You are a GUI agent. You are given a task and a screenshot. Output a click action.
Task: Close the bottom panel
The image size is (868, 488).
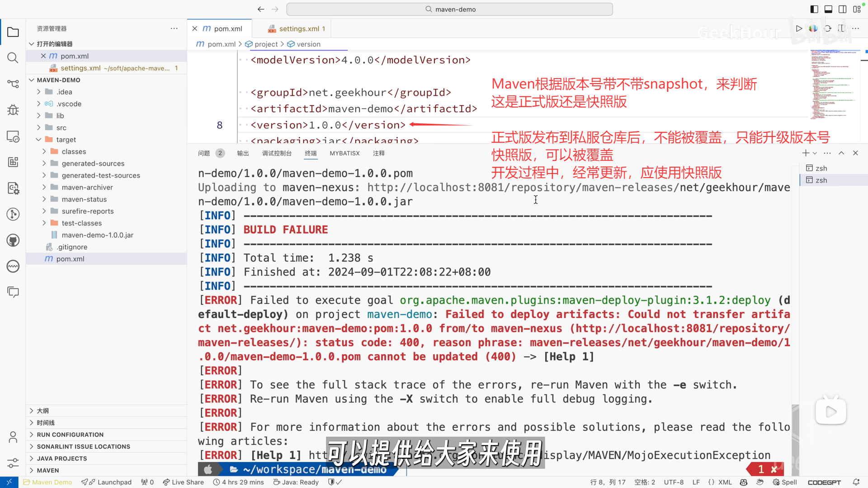[855, 153]
